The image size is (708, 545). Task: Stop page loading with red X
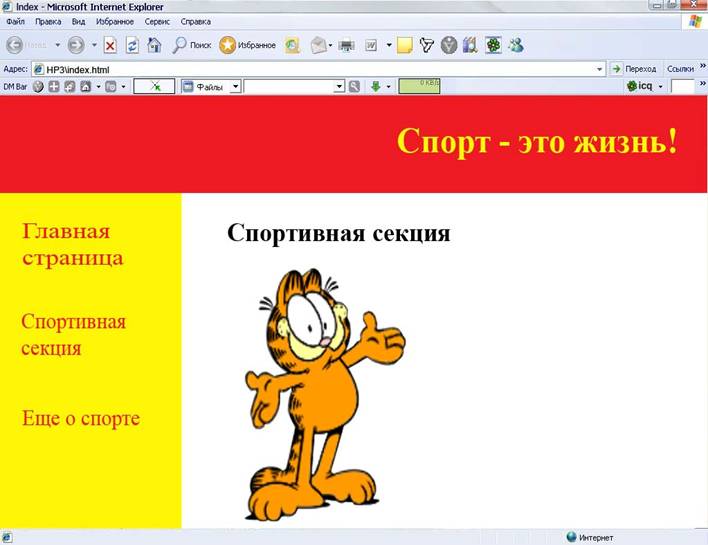tap(110, 45)
